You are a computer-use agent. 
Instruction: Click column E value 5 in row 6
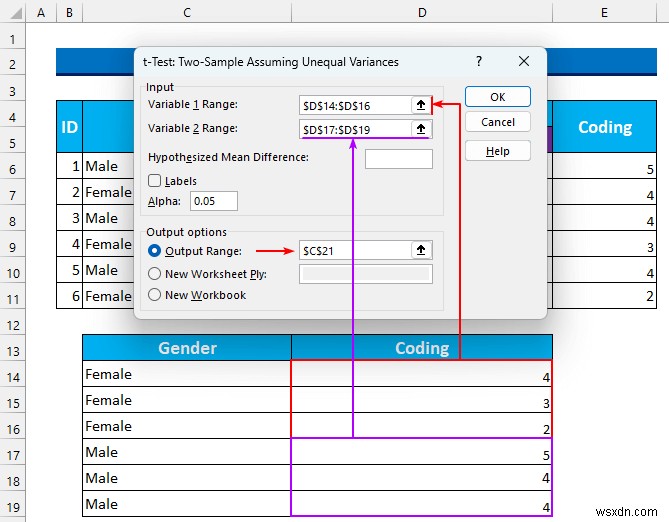pyautogui.click(x=605, y=166)
